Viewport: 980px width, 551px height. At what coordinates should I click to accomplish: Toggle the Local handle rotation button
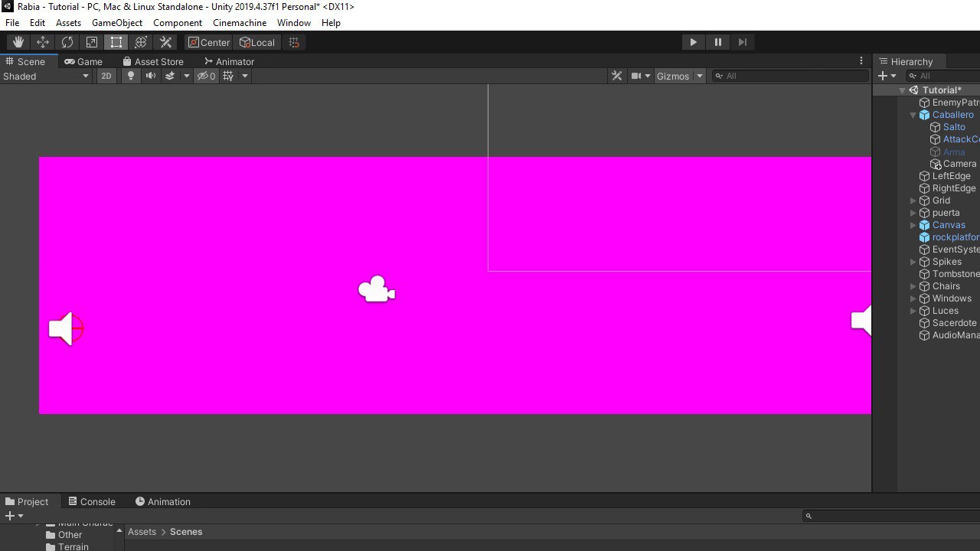(257, 42)
